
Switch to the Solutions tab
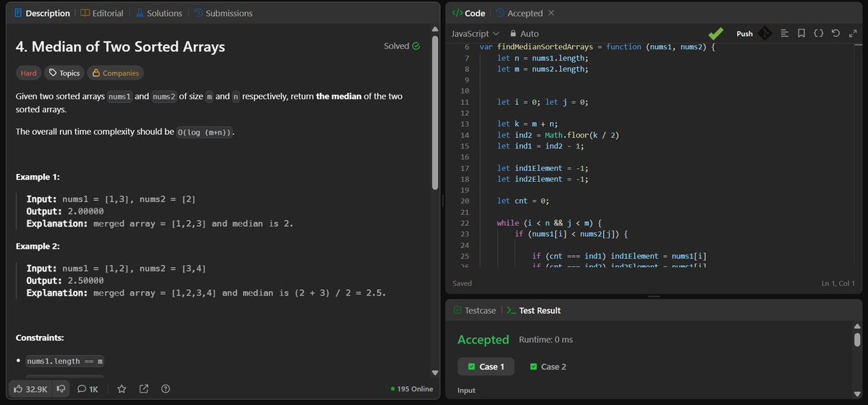pos(159,13)
